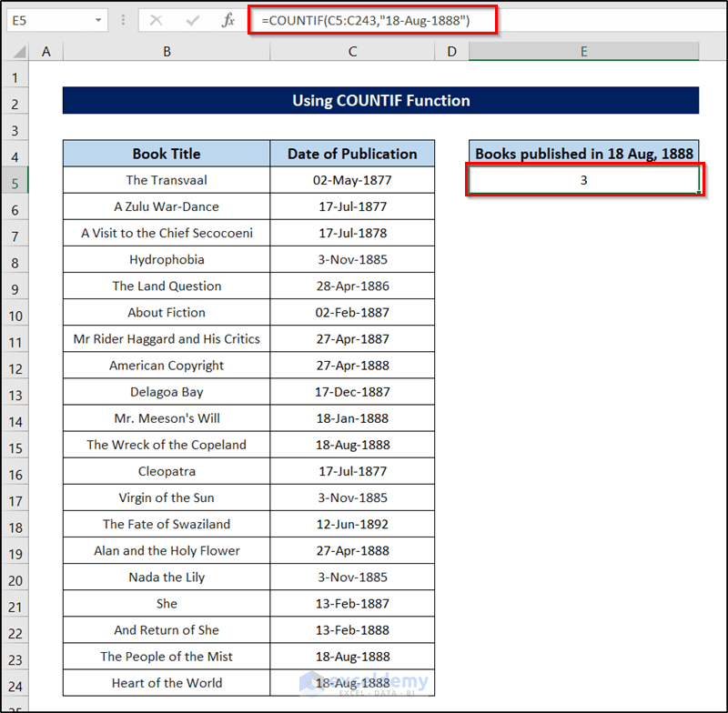Click the 'The Transvaal' book title cell
This screenshot has height=713, width=728.
pos(167,180)
